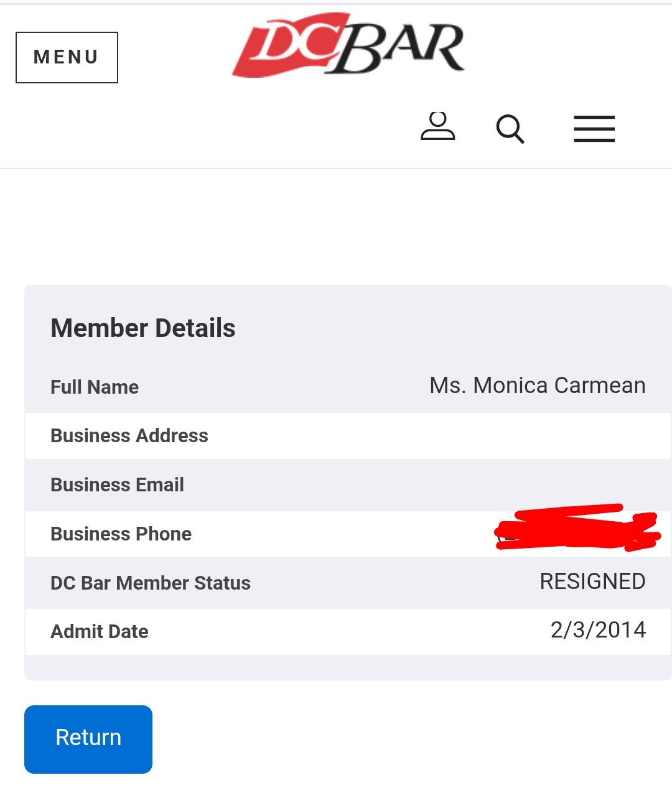
Task: Select the DC Bar Member Status label
Action: pos(151,583)
